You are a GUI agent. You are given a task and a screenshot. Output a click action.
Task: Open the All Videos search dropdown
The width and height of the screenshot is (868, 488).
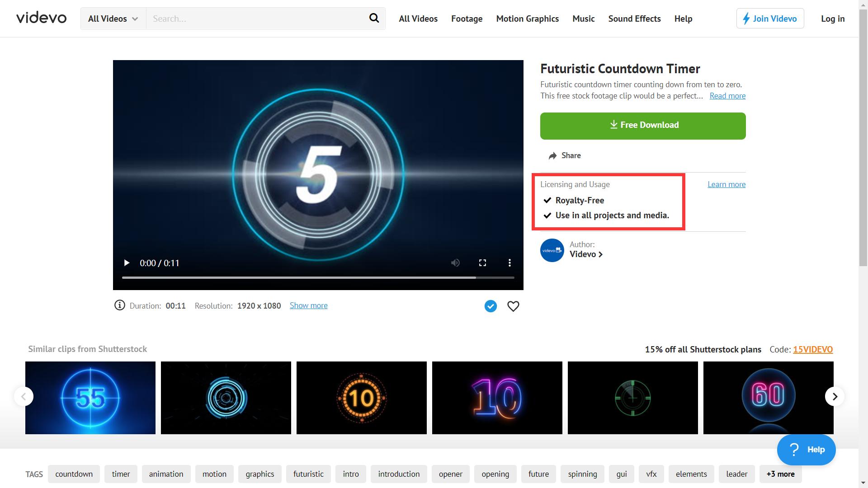(113, 19)
